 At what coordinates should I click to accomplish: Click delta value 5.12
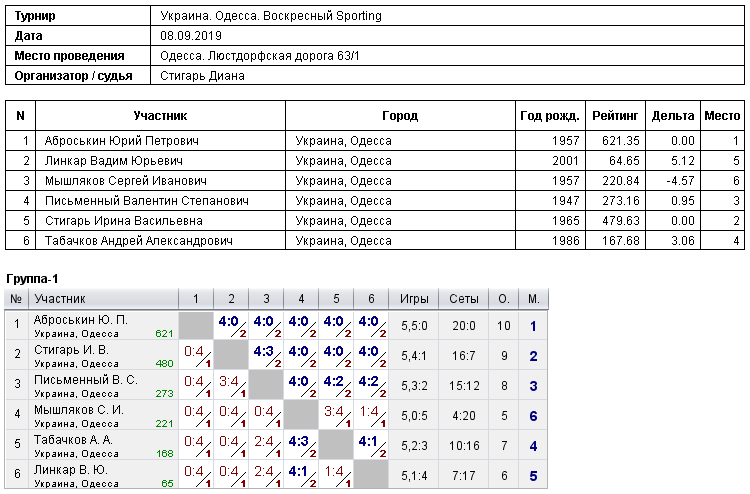[683, 161]
